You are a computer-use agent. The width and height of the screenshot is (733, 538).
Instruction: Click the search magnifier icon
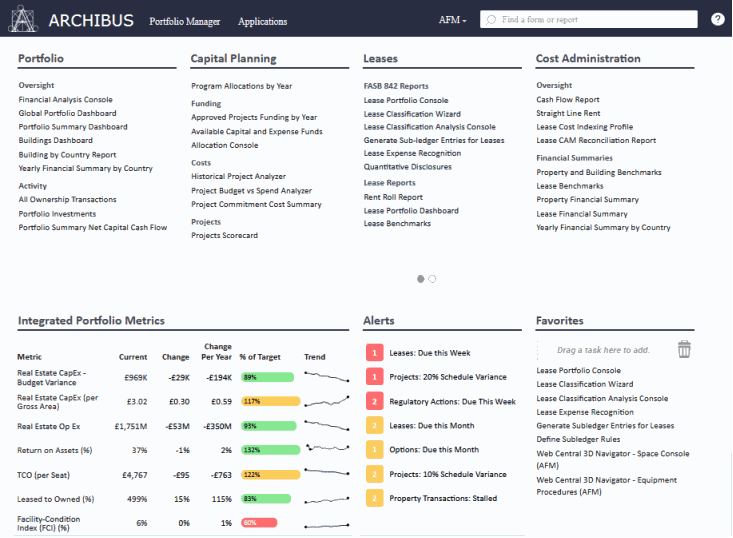tap(490, 20)
